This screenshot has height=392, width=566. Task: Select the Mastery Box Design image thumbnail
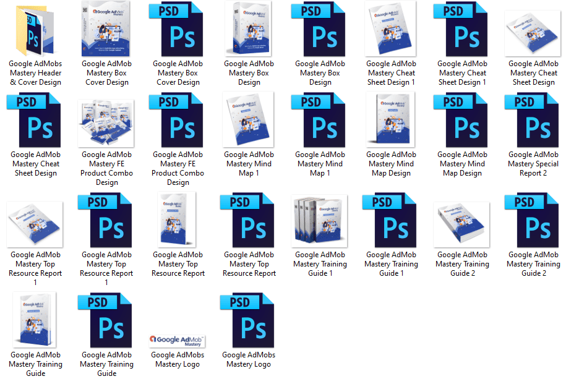(x=248, y=28)
